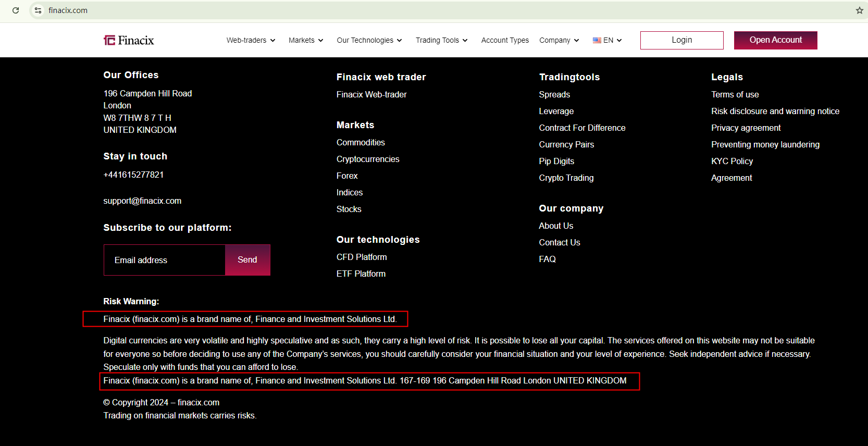868x446 pixels.
Task: Expand the Web-traders dropdown menu
Action: [x=251, y=40]
